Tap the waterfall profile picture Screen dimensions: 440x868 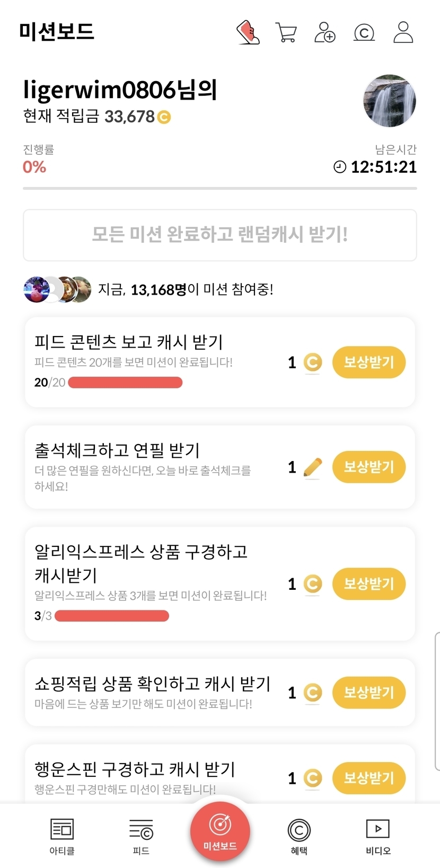[x=390, y=101]
